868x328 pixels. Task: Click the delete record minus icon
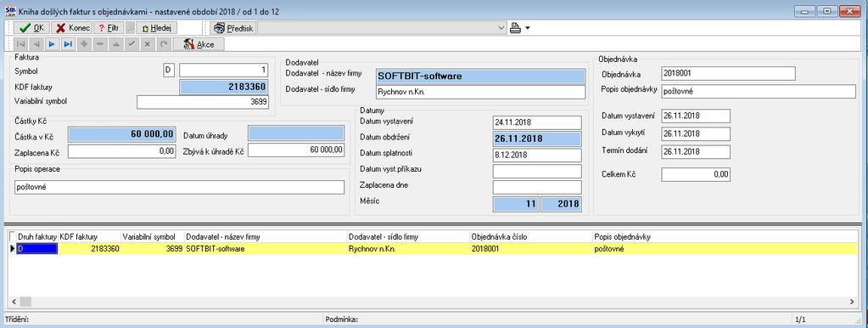click(100, 44)
